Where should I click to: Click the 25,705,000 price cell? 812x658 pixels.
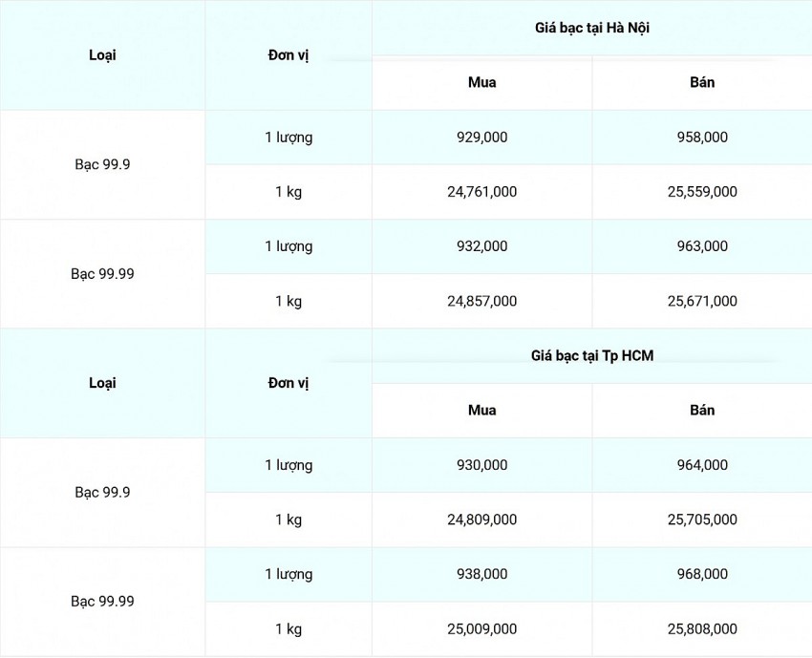(702, 520)
